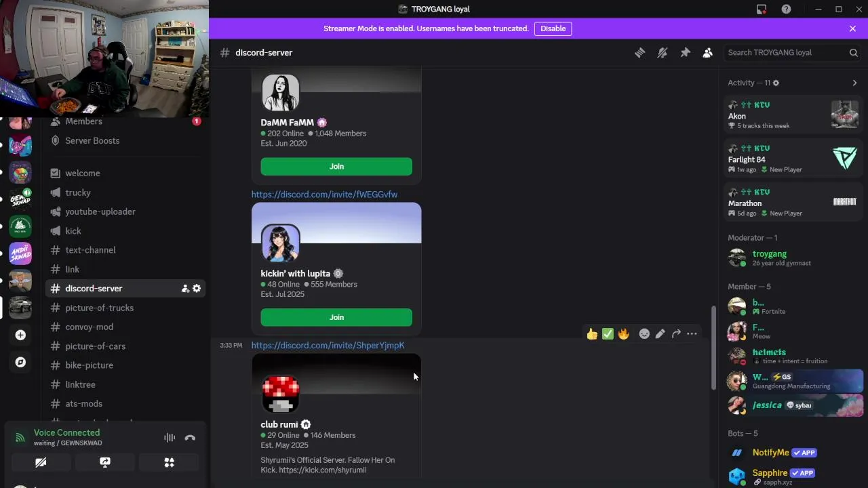The height and width of the screenshot is (488, 868).
Task: Open bike-picture channel
Action: point(125,365)
